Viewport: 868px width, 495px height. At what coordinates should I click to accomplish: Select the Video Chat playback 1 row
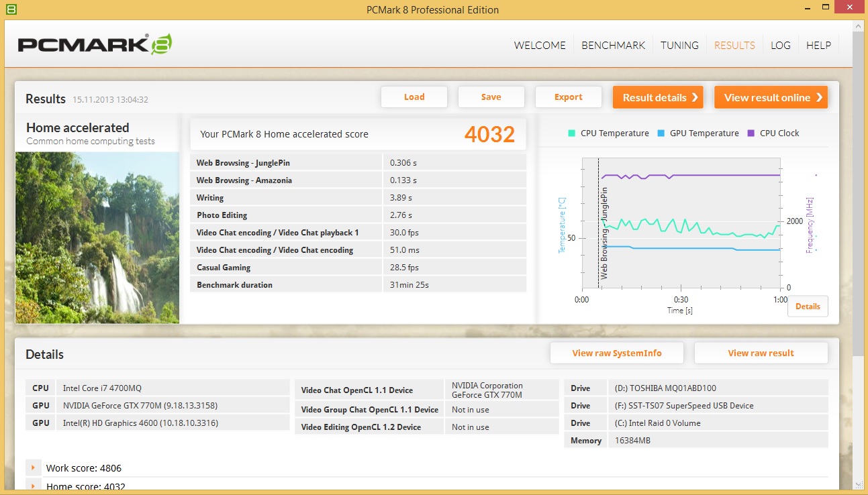(x=358, y=233)
